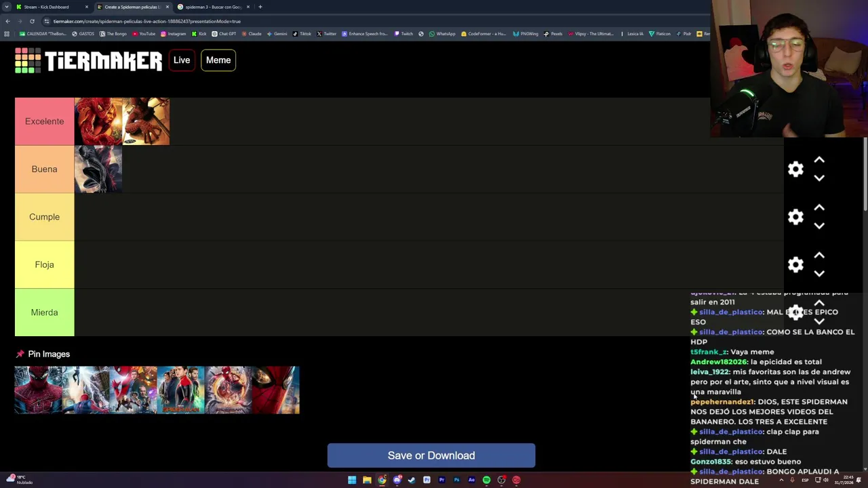Open Adobe Photoshop from the taskbar
The image size is (868, 488).
(x=456, y=480)
